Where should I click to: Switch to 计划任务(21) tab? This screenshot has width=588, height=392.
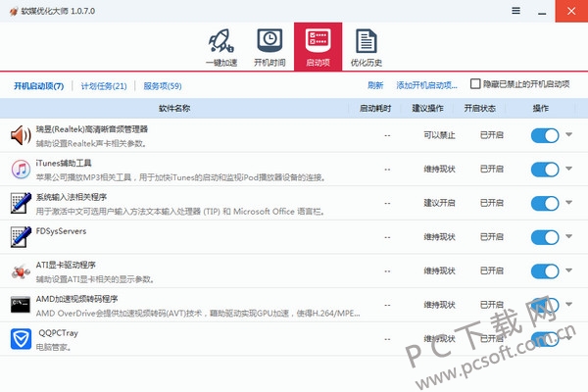[104, 86]
